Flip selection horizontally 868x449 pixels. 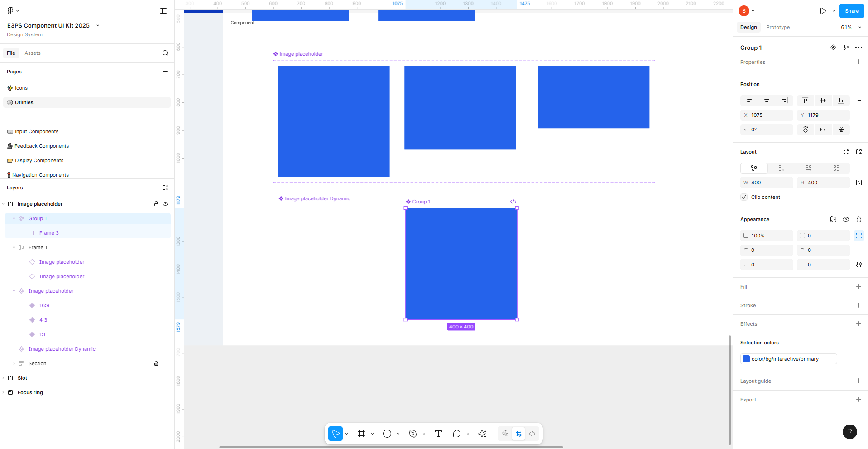tap(823, 130)
